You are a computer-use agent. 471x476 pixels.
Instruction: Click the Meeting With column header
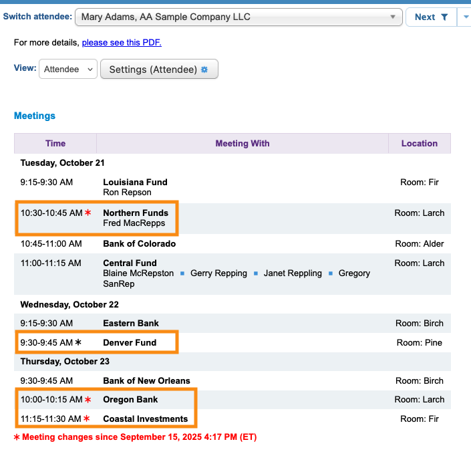coord(243,143)
